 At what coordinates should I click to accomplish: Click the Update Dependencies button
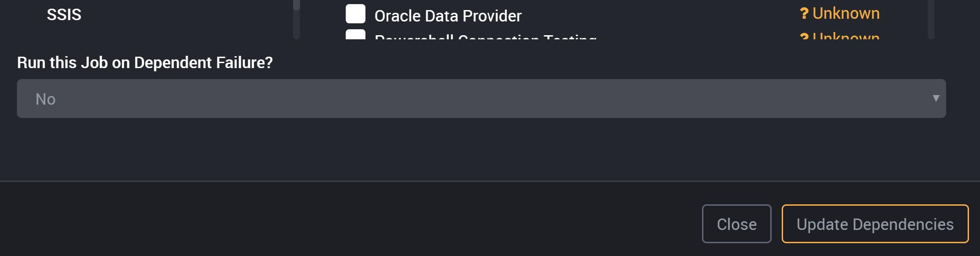(x=875, y=224)
